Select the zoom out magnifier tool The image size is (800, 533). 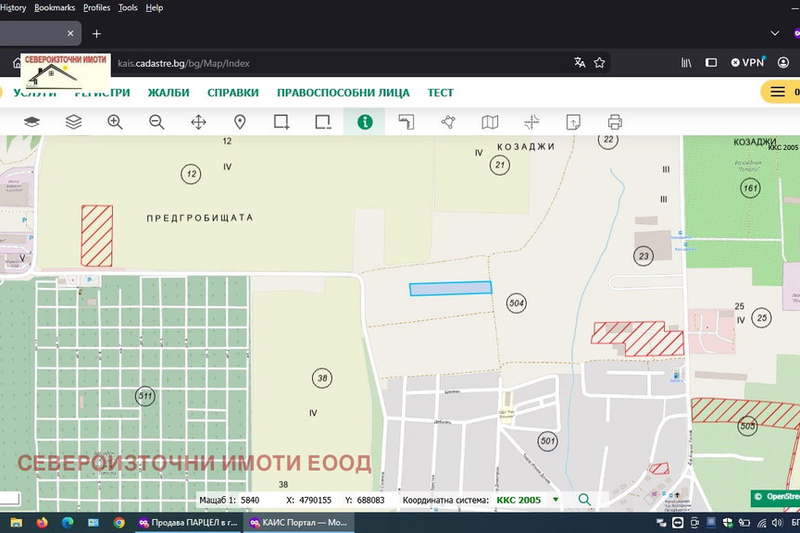(x=157, y=122)
